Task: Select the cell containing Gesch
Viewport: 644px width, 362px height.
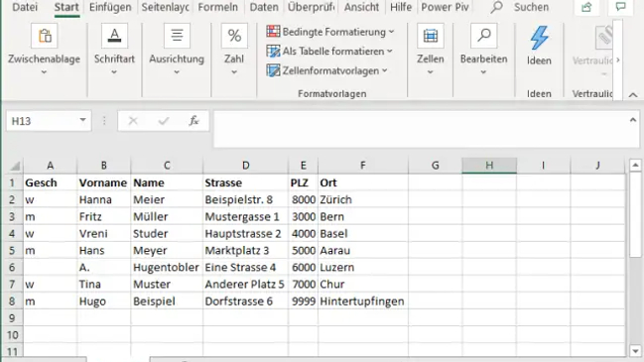Action: [50, 182]
